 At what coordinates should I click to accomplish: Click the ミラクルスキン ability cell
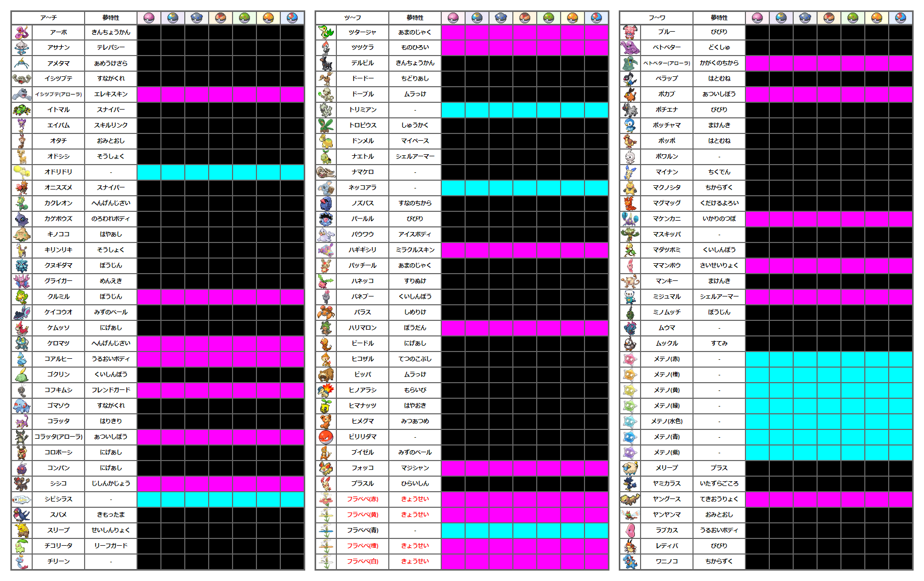click(415, 250)
